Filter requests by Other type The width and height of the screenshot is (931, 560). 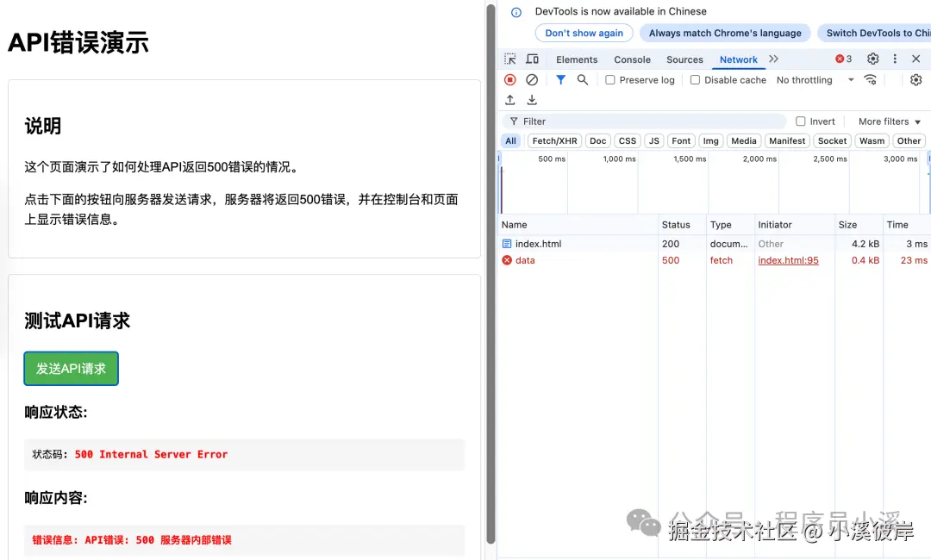[x=909, y=141]
